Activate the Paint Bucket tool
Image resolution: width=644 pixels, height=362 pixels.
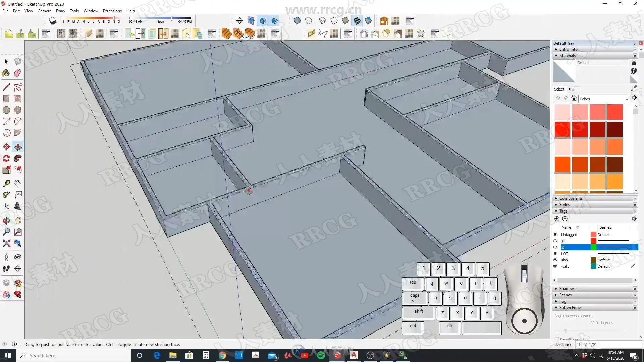tap(6, 73)
